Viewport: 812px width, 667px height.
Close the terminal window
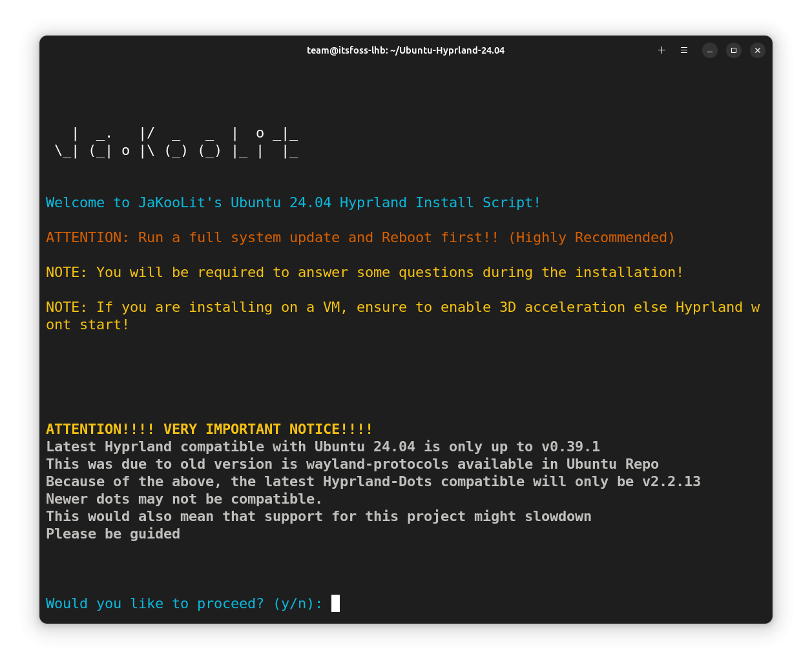coord(758,50)
